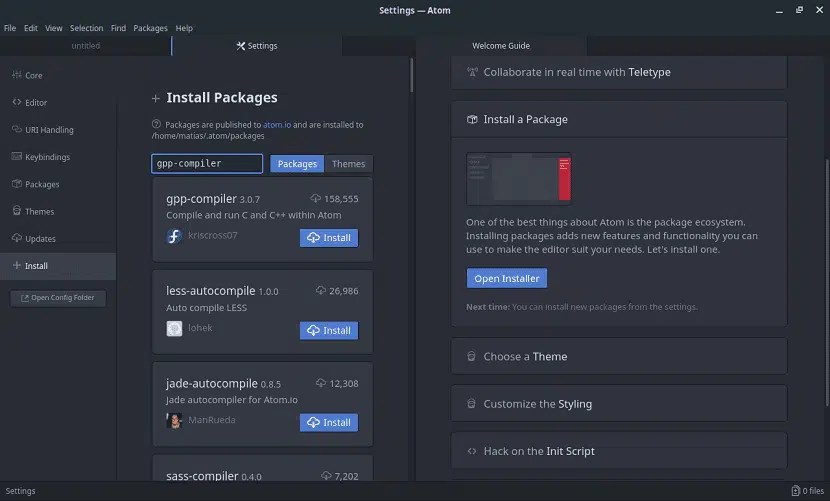Click the kriscross07 author avatar
Screen dimensions: 830x501
tap(174, 236)
